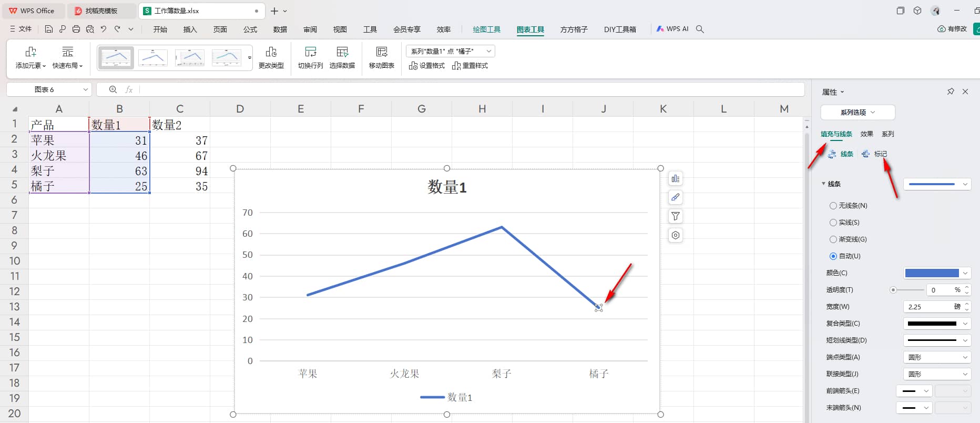Screen dimensions: 980x423
Task: Click Reset Style (重置样式) button
Action: pyautogui.click(x=470, y=66)
